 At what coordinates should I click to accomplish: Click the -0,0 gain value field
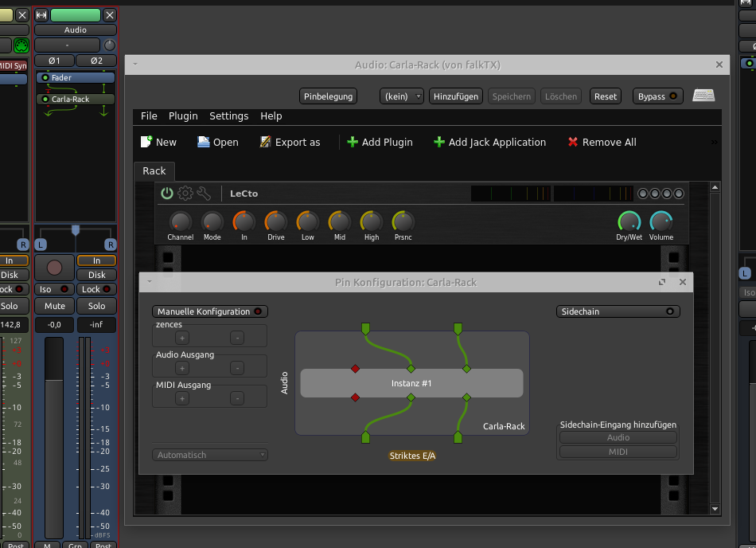(x=54, y=325)
